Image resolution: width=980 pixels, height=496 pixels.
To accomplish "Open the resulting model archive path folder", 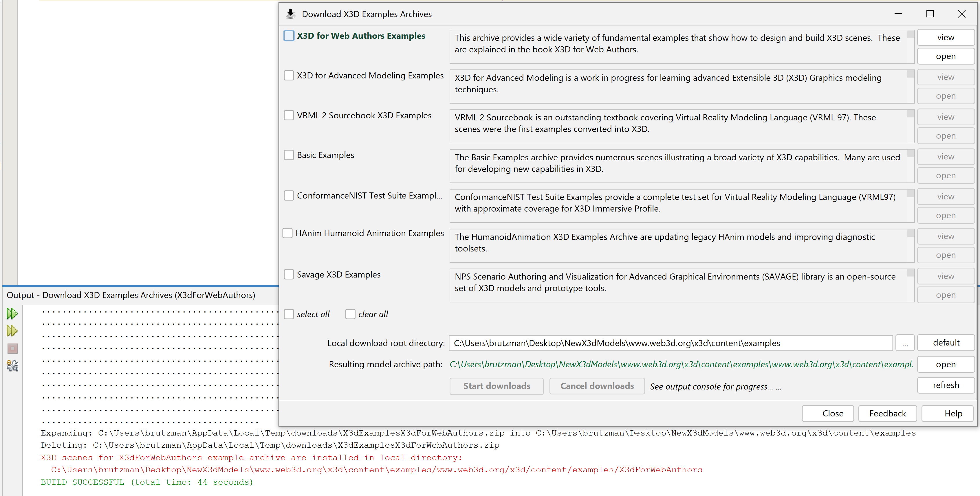I will tap(945, 364).
